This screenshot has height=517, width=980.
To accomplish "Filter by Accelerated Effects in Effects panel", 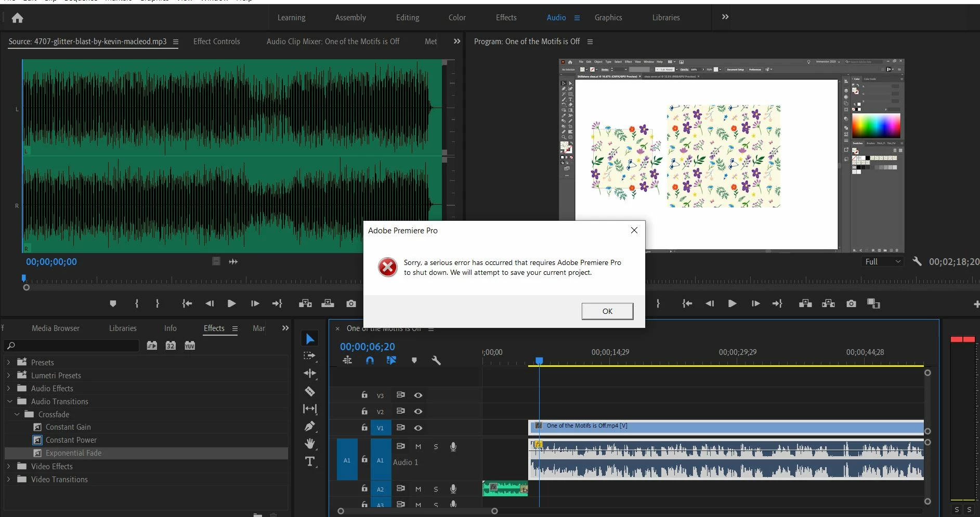I will (x=152, y=346).
